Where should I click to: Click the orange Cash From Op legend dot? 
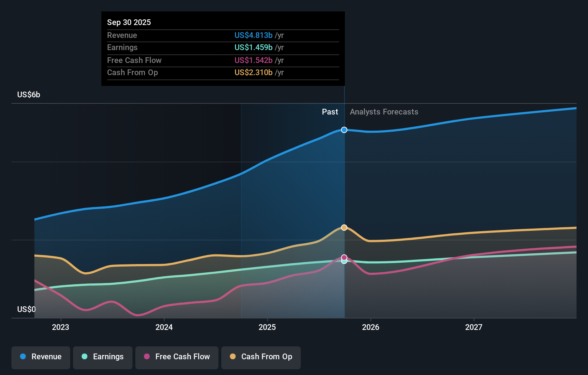tap(232, 357)
